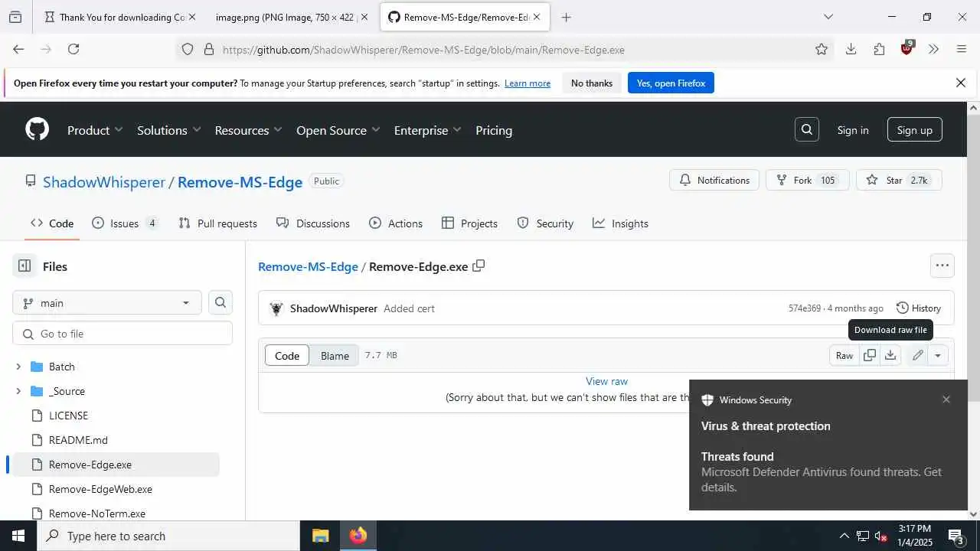
Task: Copy file path icon next to Remove-Edge.exe
Action: coord(479,266)
